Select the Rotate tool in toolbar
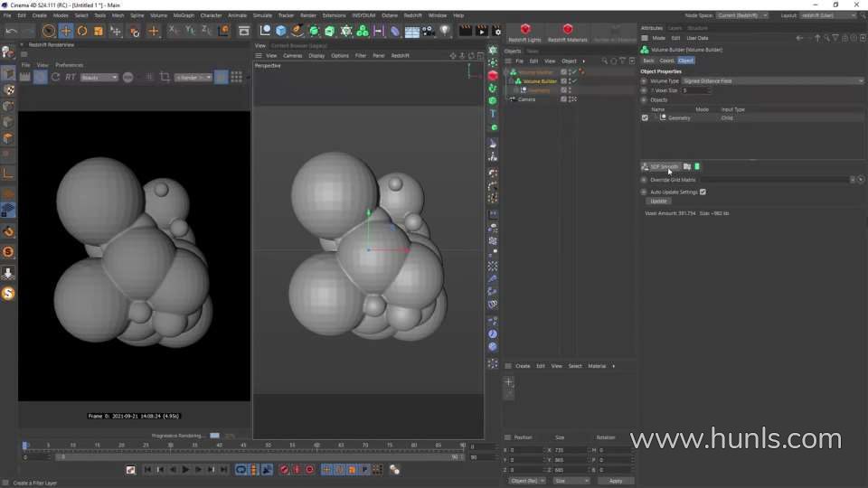Viewport: 868px width, 488px height. pyautogui.click(x=82, y=31)
